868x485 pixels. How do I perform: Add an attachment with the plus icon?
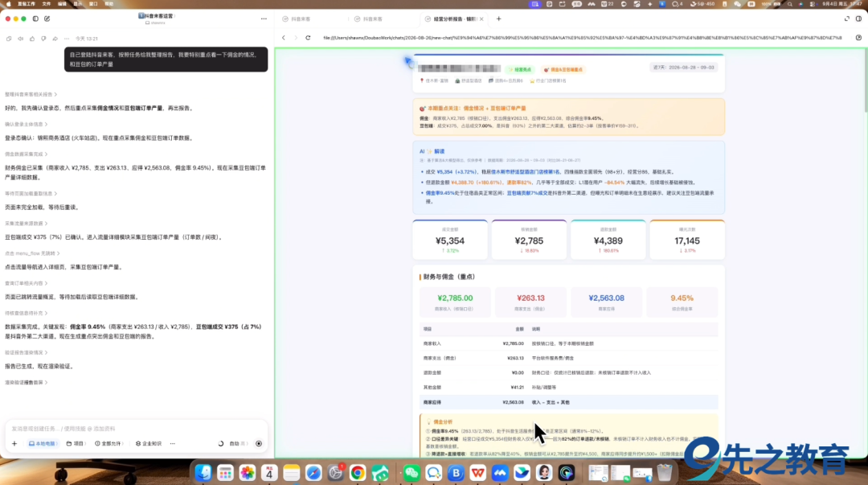(14, 443)
